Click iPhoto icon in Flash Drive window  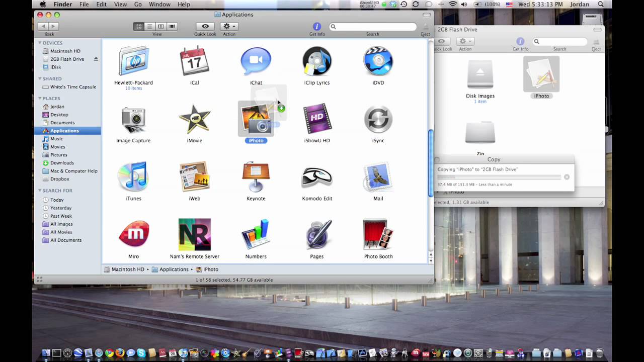tap(541, 74)
